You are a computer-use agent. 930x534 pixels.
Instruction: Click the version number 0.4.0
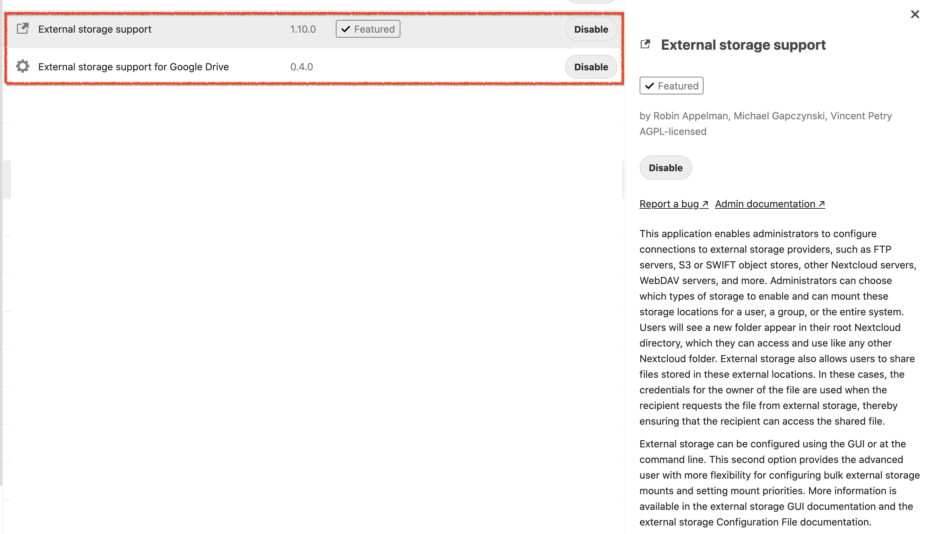coord(302,67)
